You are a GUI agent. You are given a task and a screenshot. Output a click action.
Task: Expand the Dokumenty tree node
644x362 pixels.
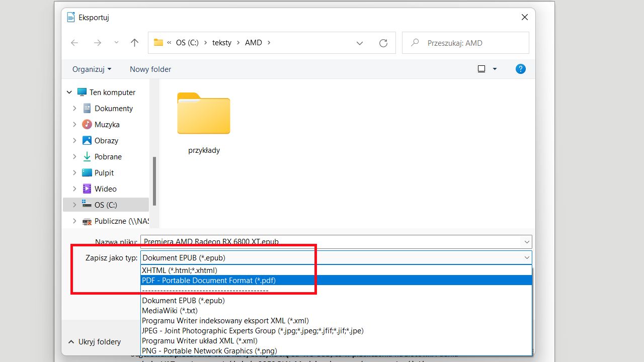pyautogui.click(x=74, y=109)
